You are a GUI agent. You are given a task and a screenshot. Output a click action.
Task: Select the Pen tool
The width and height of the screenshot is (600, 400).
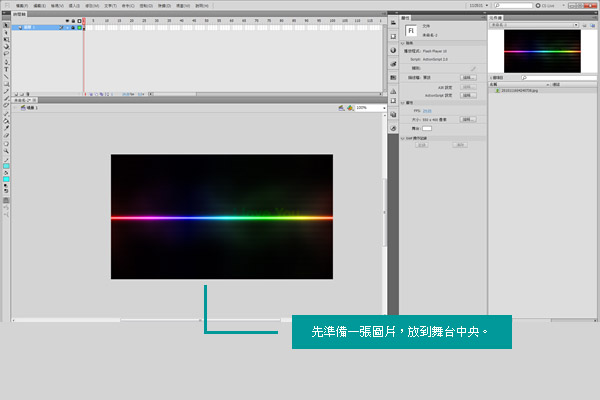[x=6, y=62]
